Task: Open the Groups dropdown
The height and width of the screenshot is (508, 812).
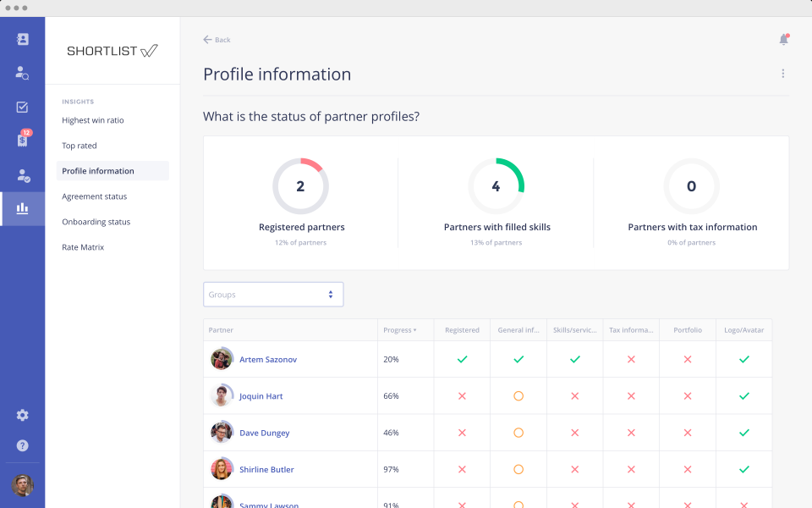Action: (x=272, y=294)
